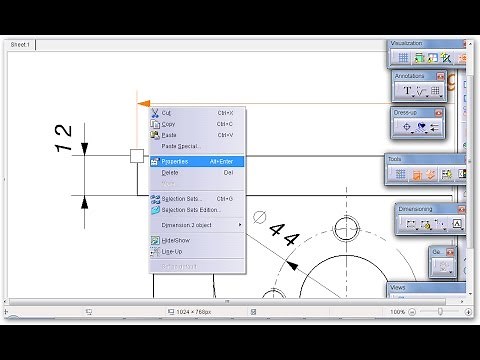Click the square selection handle on drawing
The image size is (480, 360).
(137, 156)
